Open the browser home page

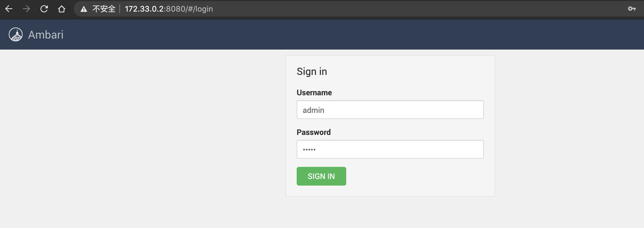[62, 9]
